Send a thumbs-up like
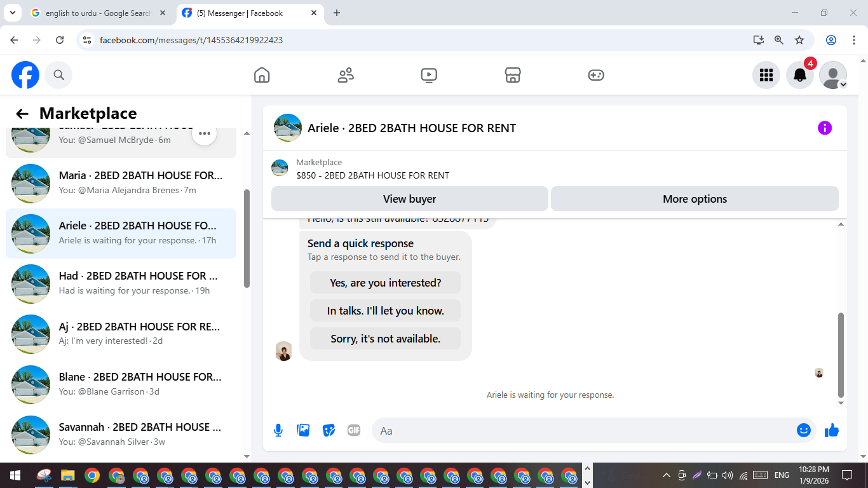Viewport: 868px width, 488px height. [832, 430]
